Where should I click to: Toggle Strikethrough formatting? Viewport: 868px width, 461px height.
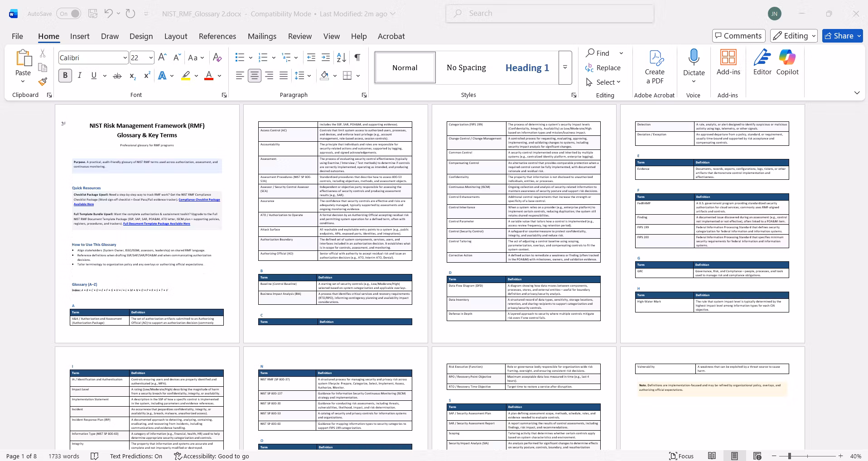[117, 76]
